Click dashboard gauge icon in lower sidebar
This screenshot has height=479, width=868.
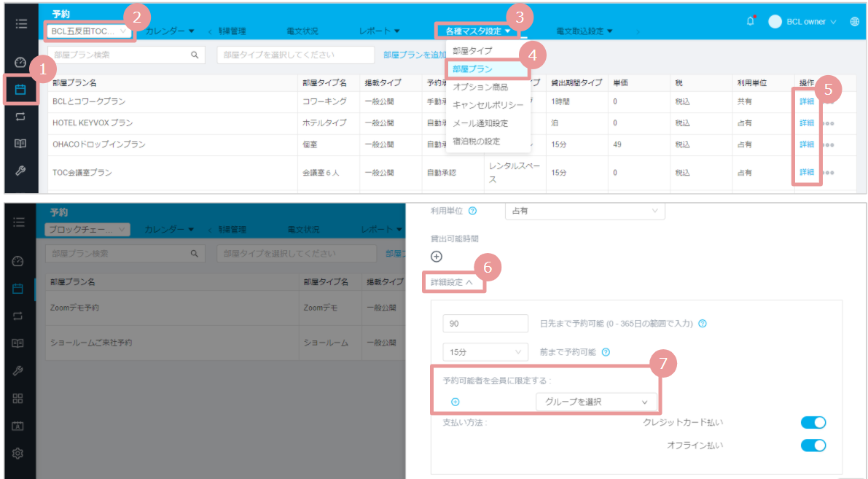coord(17,261)
